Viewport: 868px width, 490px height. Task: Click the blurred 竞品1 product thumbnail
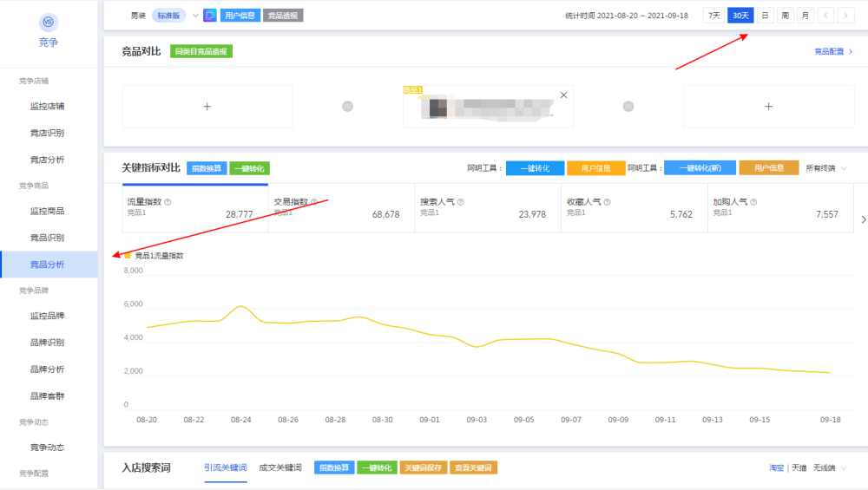[x=437, y=108]
